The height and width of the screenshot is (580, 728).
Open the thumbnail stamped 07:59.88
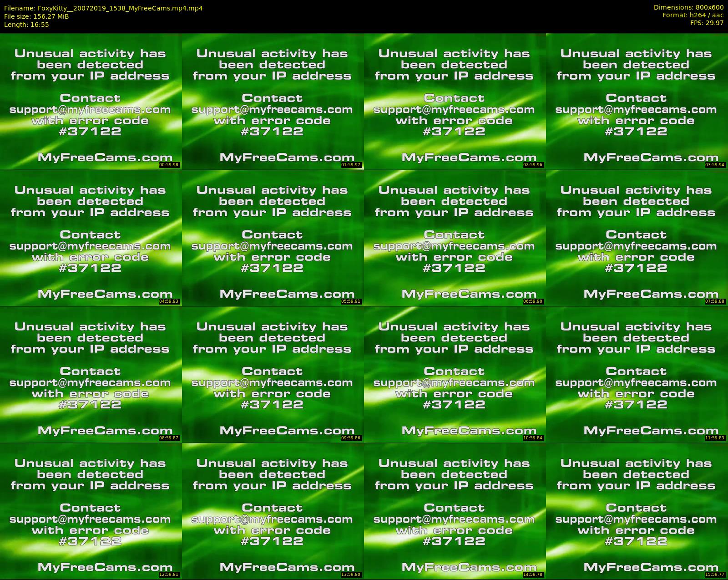(637, 238)
